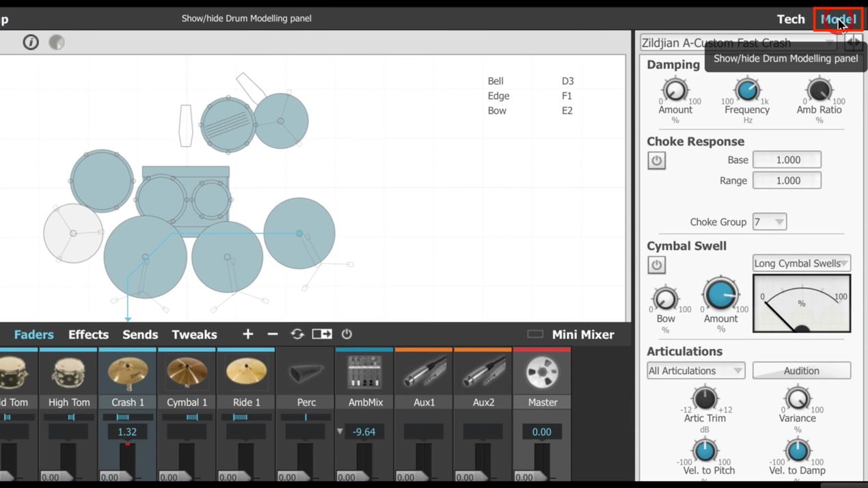This screenshot has width=868, height=488.
Task: Select the Master tape reel image
Action: tap(542, 374)
